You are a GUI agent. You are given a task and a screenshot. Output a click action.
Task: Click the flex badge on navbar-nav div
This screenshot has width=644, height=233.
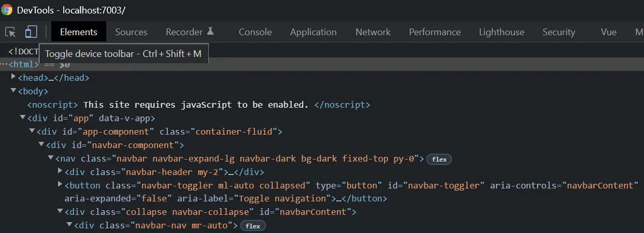[x=253, y=226]
